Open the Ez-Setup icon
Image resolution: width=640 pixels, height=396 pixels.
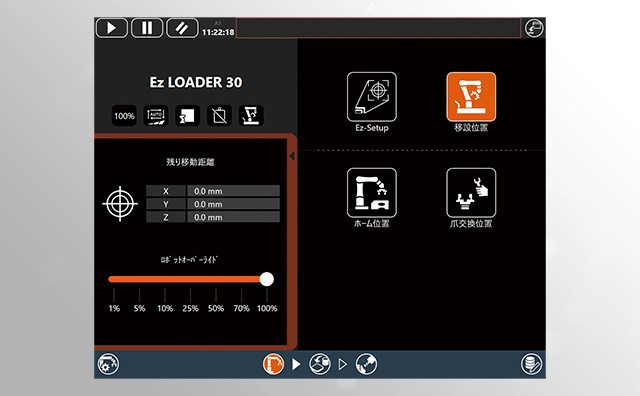[x=371, y=97]
